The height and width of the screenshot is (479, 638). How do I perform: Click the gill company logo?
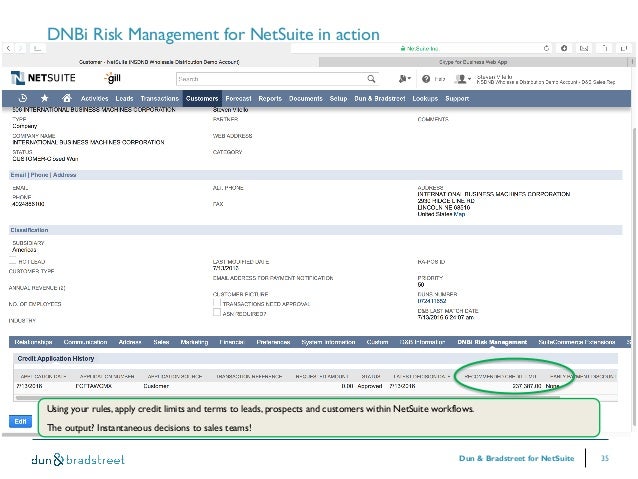(x=112, y=78)
